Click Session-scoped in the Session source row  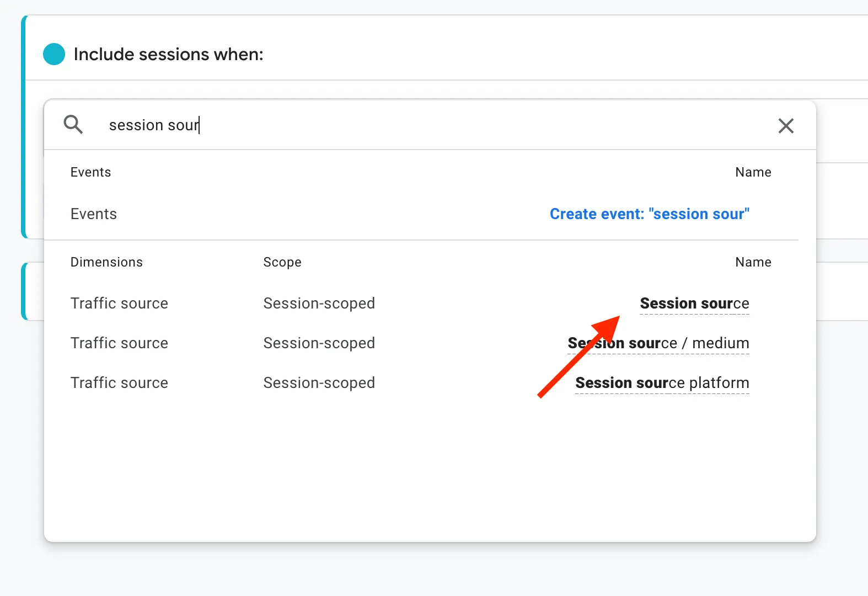pos(319,304)
